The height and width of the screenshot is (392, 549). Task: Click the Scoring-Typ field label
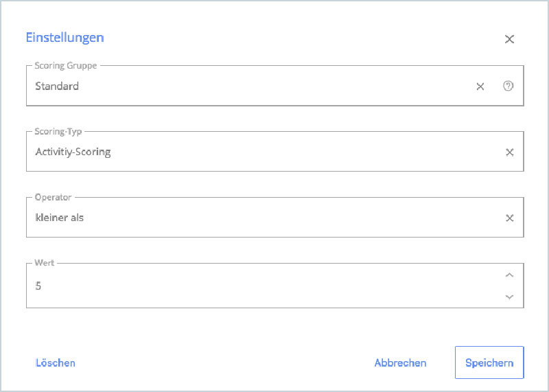point(58,131)
